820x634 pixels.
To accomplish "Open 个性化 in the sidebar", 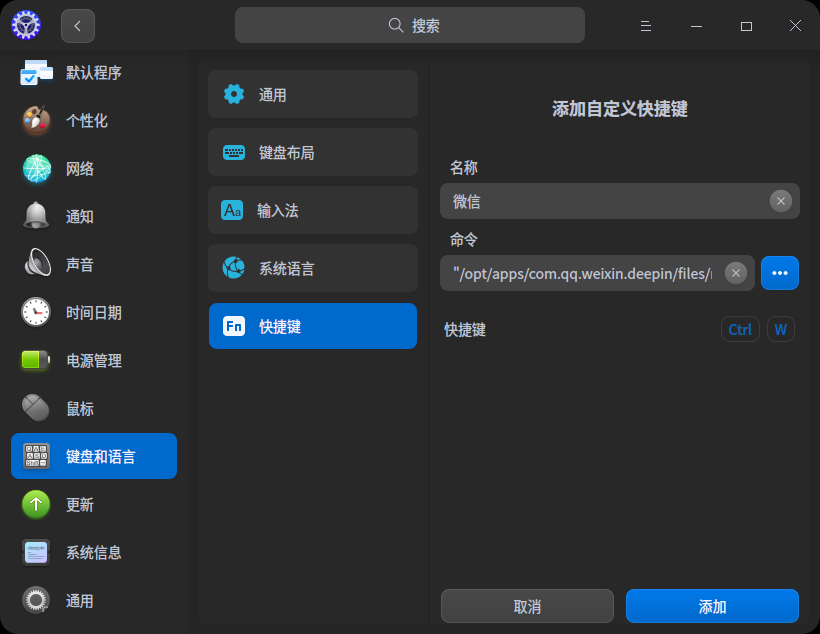I will (87, 121).
